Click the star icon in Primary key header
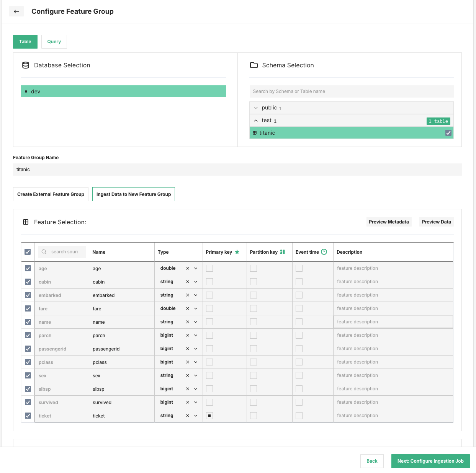The image size is (476, 473). coord(237,252)
